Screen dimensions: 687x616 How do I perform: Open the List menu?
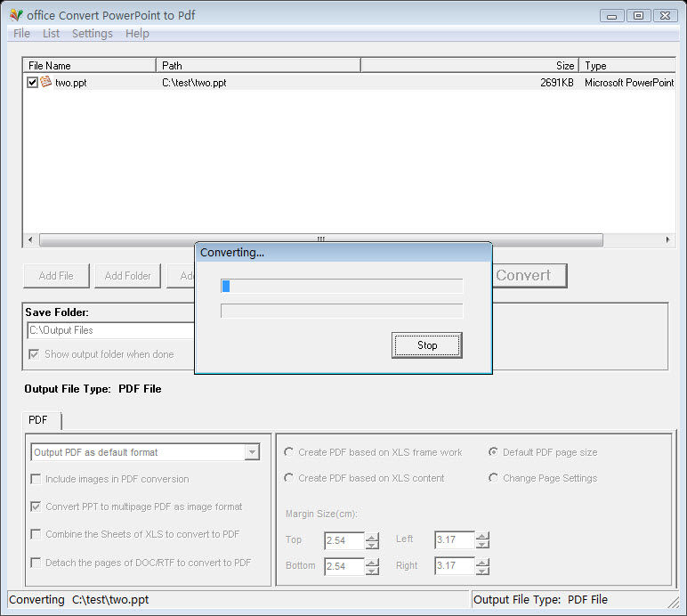(x=51, y=33)
